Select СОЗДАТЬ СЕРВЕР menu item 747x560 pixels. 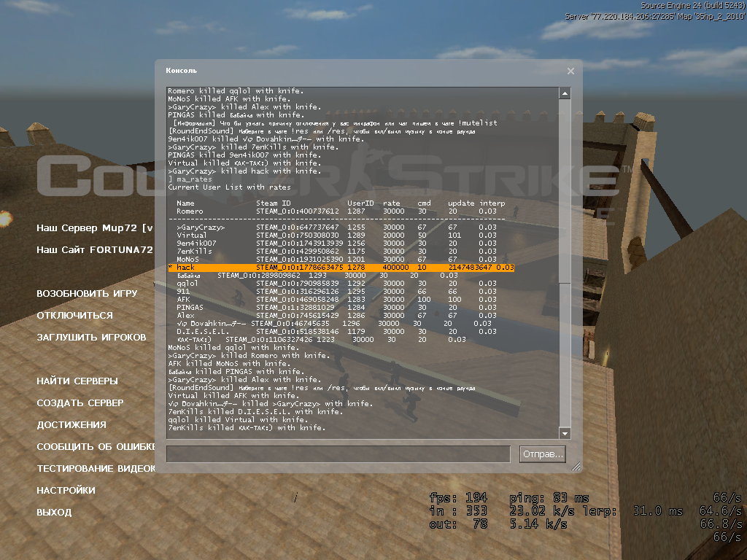(x=80, y=402)
